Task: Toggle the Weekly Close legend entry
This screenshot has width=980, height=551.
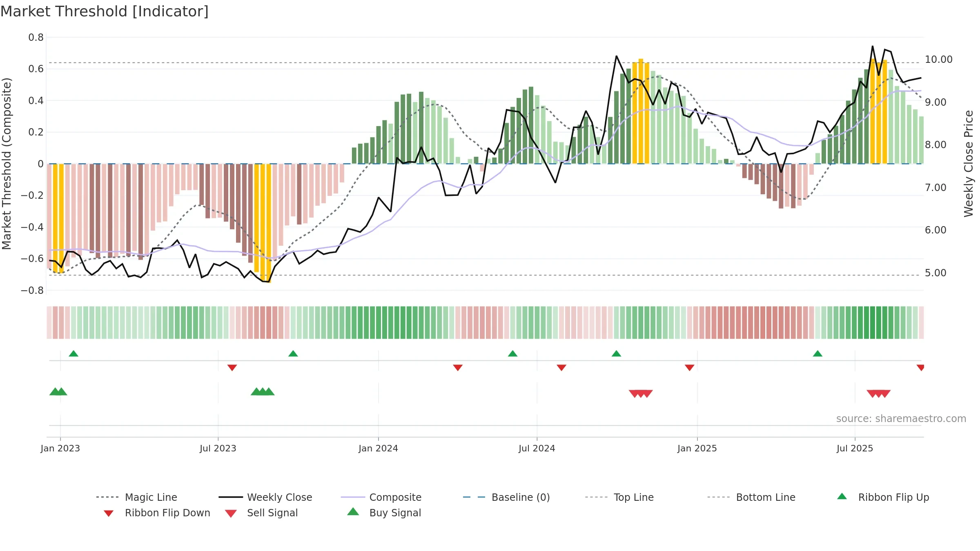Action: 265,497
